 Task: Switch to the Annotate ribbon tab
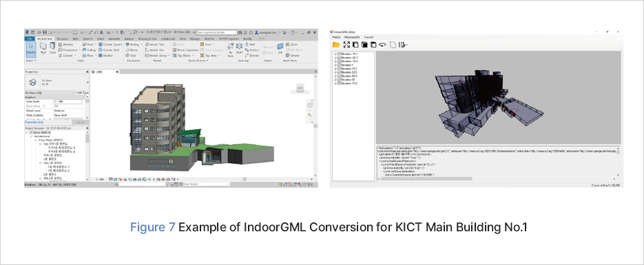click(114, 39)
